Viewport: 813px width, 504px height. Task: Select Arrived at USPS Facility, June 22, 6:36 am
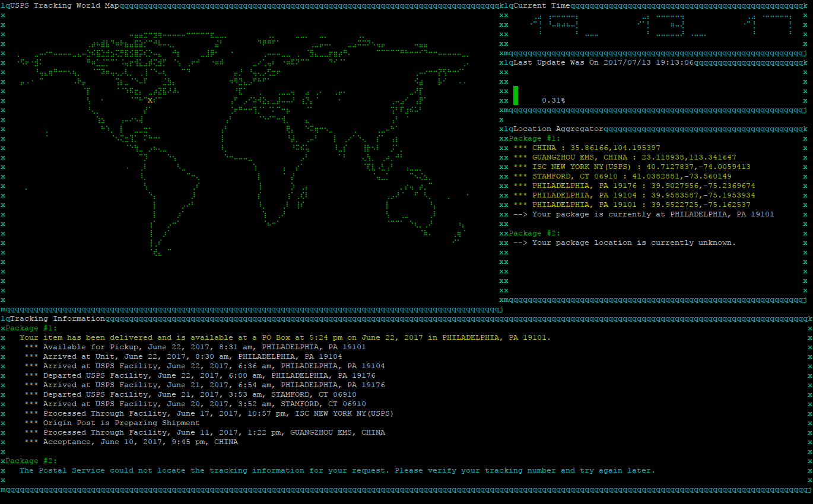click(x=205, y=366)
